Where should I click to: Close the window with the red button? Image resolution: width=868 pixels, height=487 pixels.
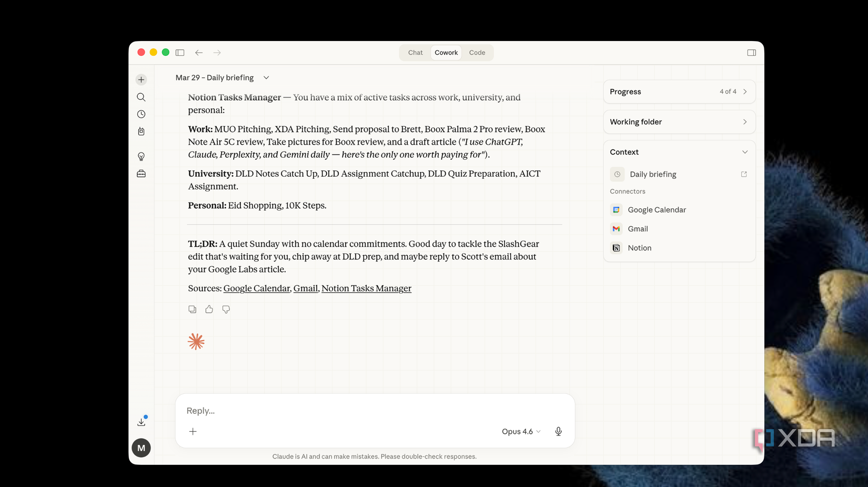coord(141,53)
